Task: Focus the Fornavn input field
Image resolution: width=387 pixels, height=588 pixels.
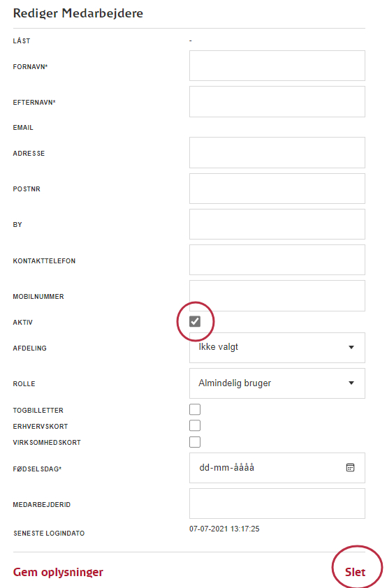Action: click(x=277, y=66)
